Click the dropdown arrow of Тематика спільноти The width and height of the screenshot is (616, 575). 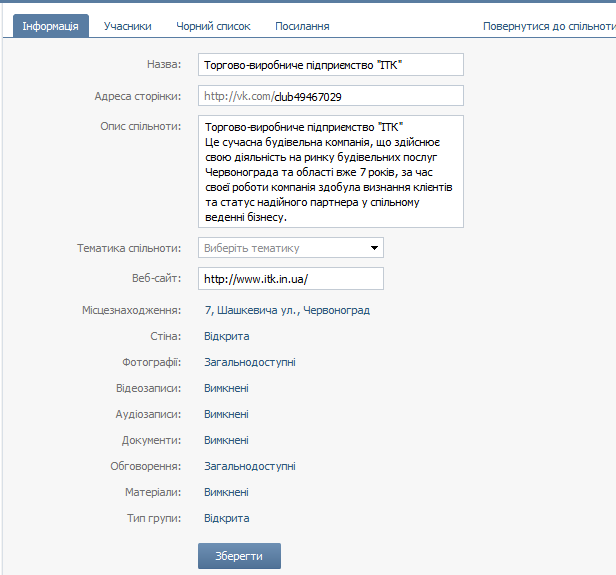pyautogui.click(x=374, y=248)
